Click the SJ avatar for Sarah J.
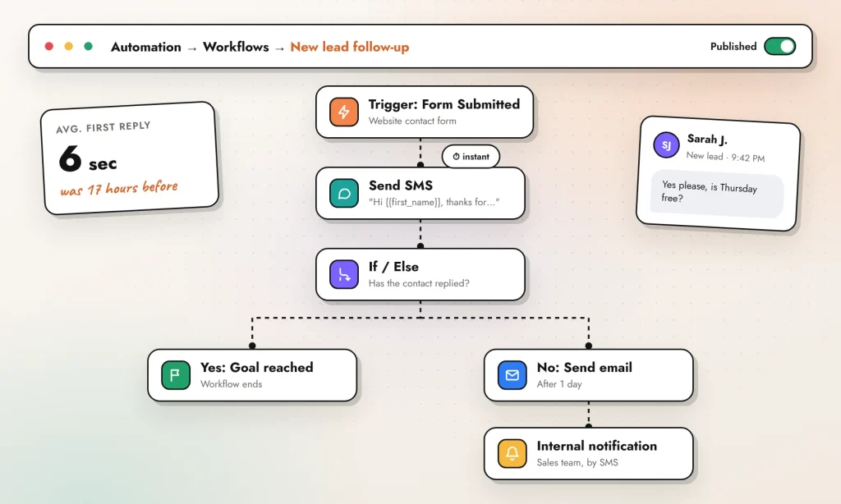Image resolution: width=841 pixels, height=504 pixels. [666, 144]
